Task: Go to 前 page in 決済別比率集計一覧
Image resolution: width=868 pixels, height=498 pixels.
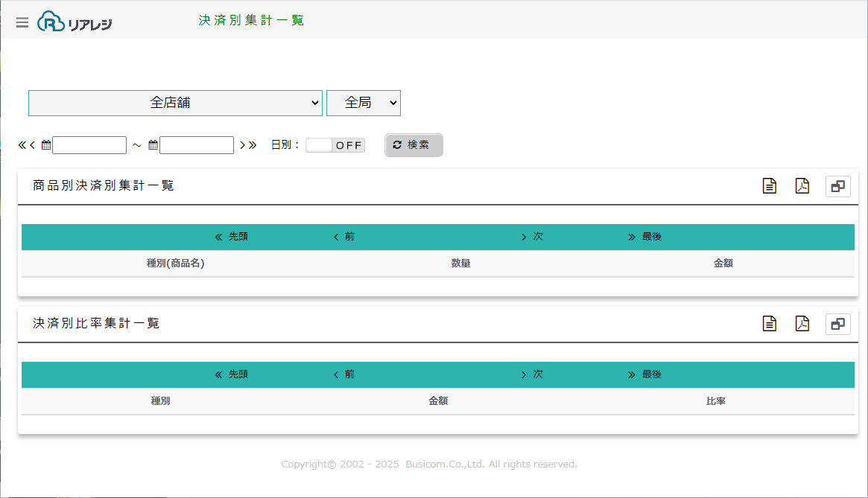Action: [344, 374]
